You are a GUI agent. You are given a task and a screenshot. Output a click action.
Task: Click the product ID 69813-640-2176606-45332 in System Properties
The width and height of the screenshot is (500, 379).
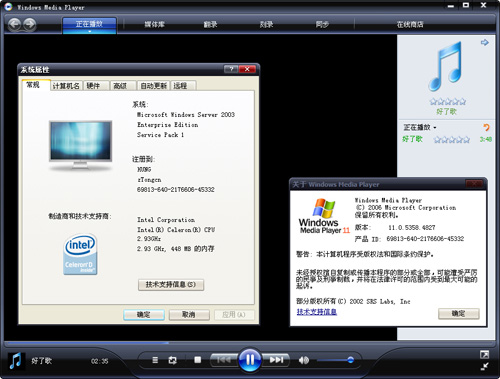(176, 190)
